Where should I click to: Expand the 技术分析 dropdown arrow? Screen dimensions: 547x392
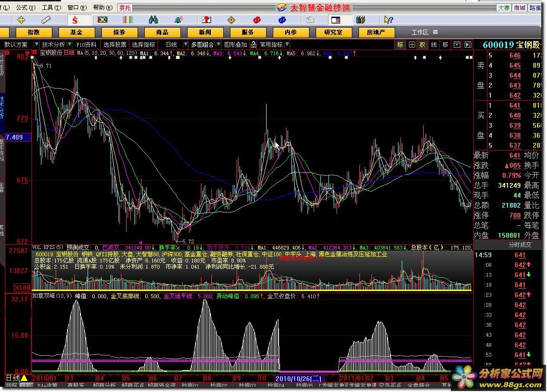pos(70,44)
